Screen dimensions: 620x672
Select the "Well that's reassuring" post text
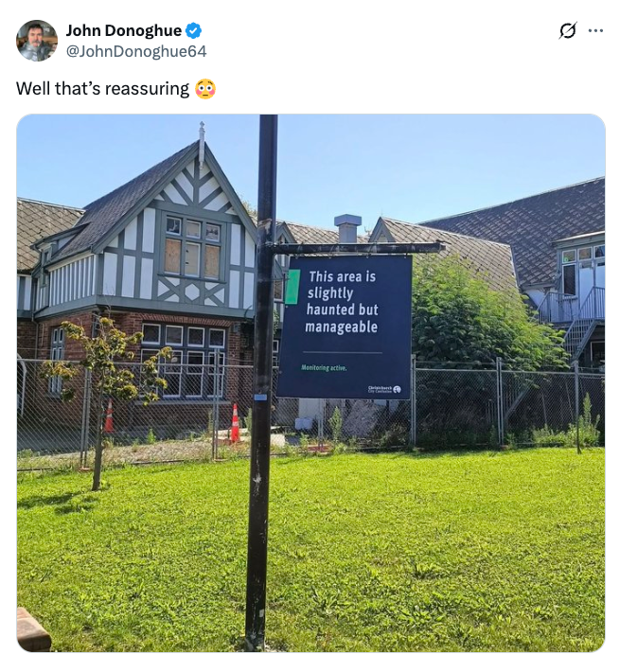pyautogui.click(x=103, y=89)
